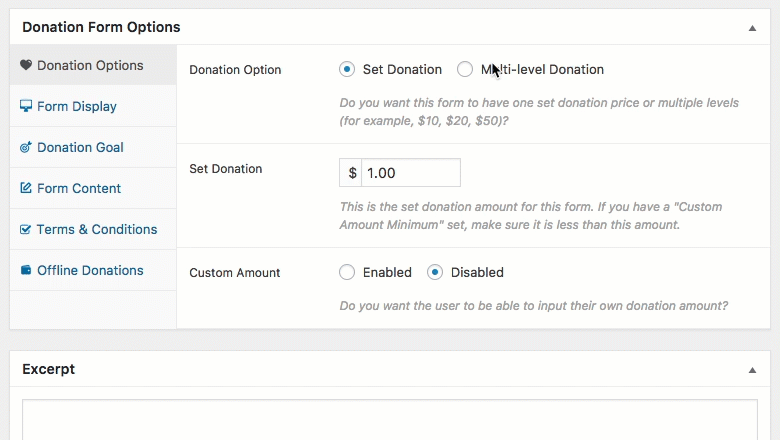
Task: Click the dollar sign currency symbol
Action: [x=352, y=173]
